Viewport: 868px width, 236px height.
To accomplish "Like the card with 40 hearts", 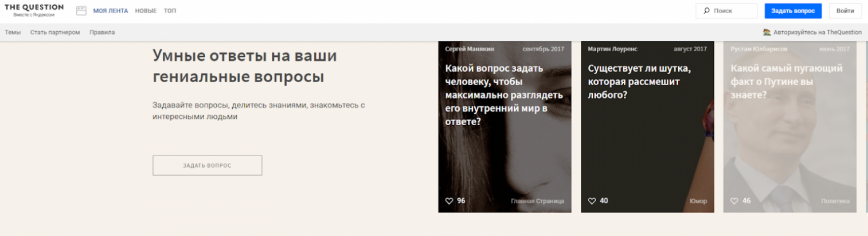I will pyautogui.click(x=592, y=201).
